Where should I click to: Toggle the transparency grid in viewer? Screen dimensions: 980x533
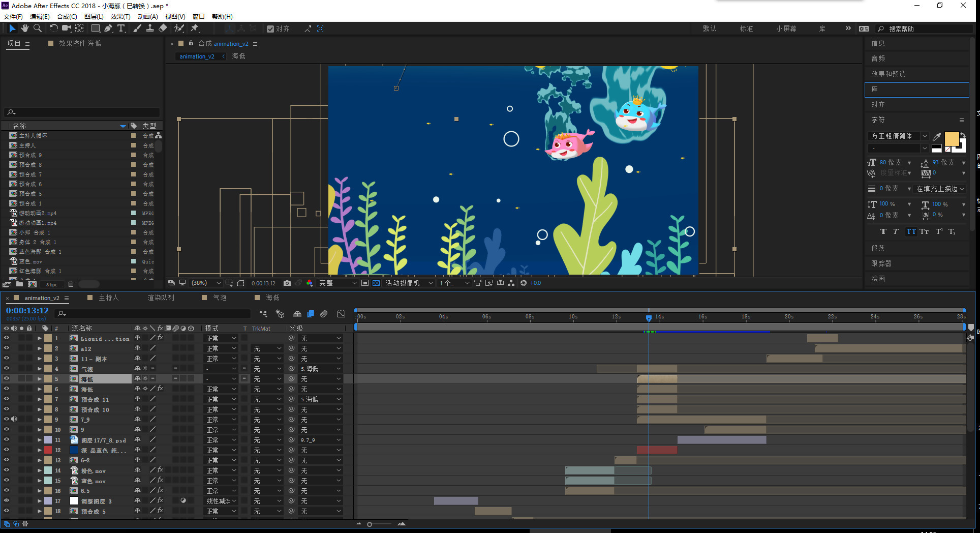pos(376,283)
